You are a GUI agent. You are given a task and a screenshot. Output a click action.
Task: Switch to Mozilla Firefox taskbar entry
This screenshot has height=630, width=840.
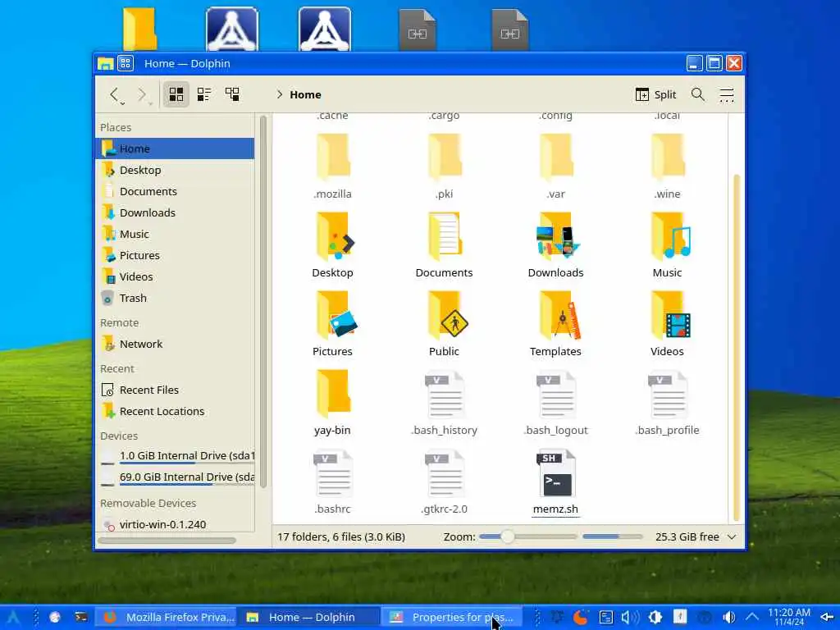[166, 617]
